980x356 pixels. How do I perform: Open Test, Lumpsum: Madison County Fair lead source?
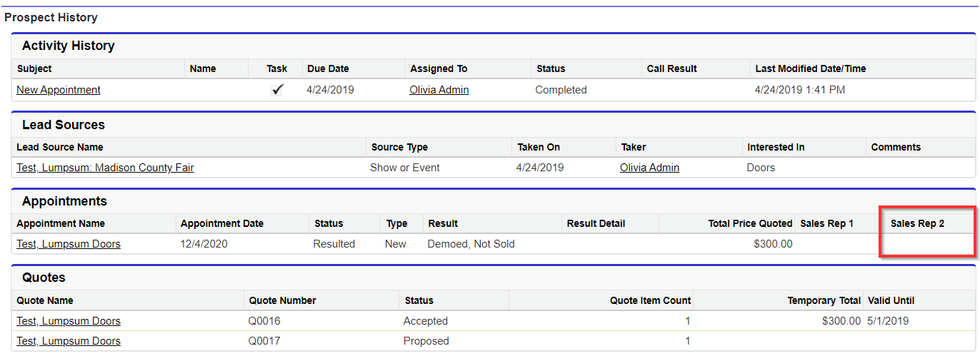[105, 168]
